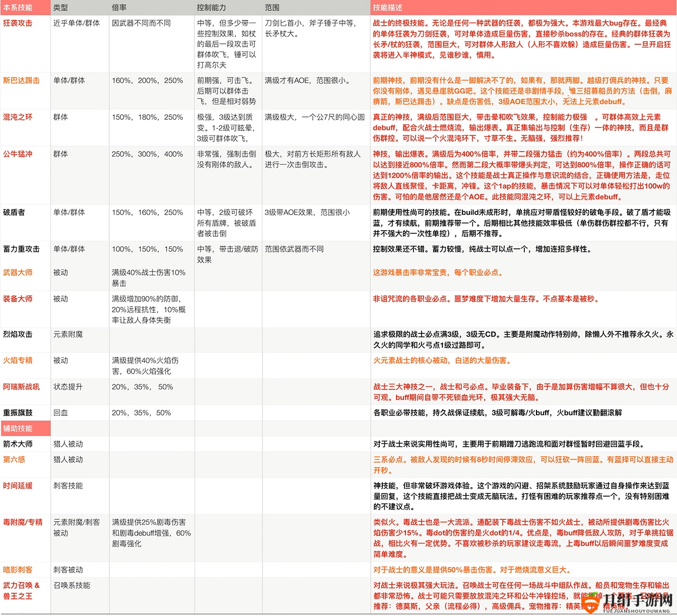Select the 武器大师 skill name cell

click(x=25, y=278)
